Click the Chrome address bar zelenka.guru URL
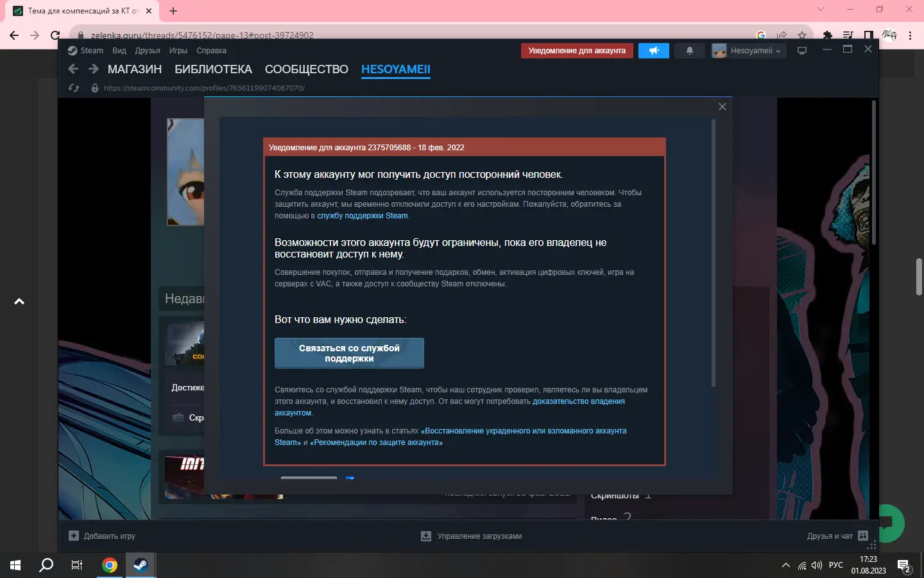Image resolution: width=924 pixels, height=578 pixels. (x=202, y=35)
